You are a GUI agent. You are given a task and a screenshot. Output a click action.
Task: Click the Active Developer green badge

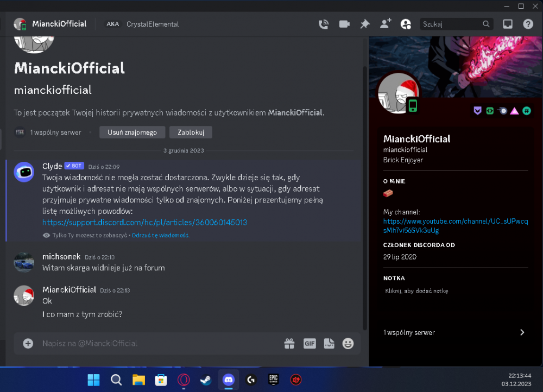(x=490, y=111)
